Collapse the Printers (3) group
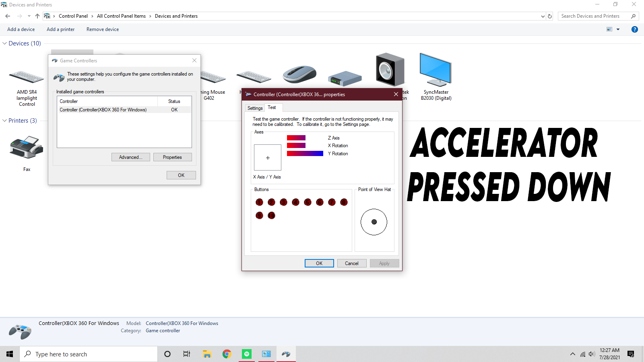This screenshot has width=644, height=362. click(4, 121)
